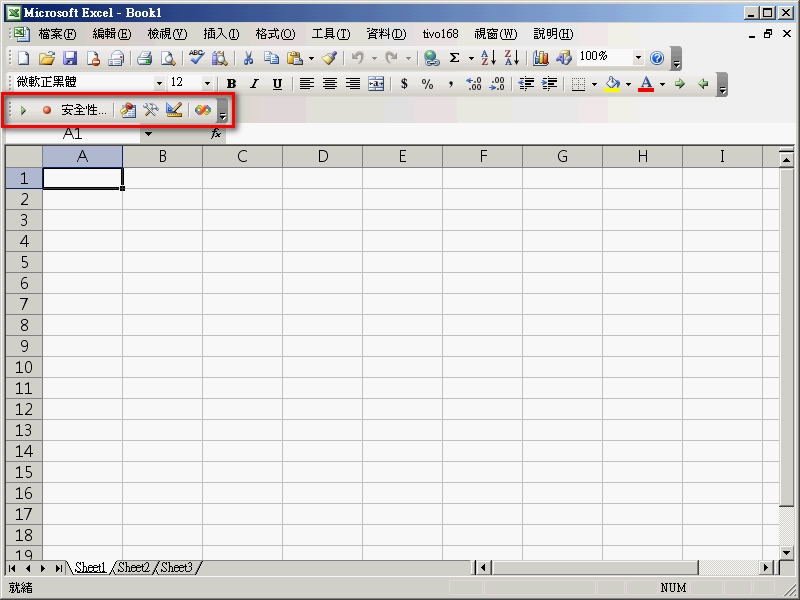Increase decimal places
This screenshot has height=600, width=800.
point(474,84)
